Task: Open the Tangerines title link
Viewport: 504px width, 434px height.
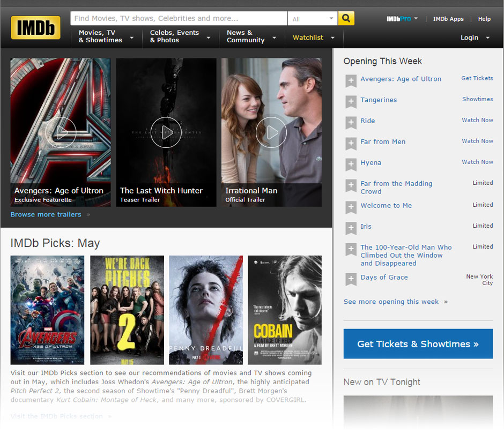Action: click(x=379, y=100)
